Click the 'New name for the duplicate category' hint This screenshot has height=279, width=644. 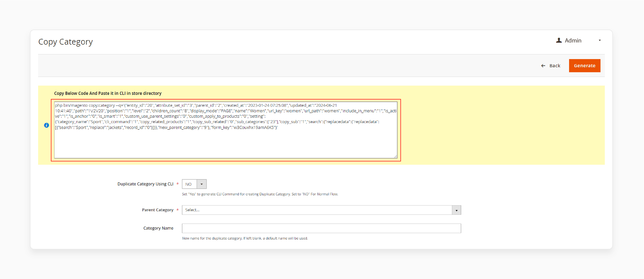245,238
